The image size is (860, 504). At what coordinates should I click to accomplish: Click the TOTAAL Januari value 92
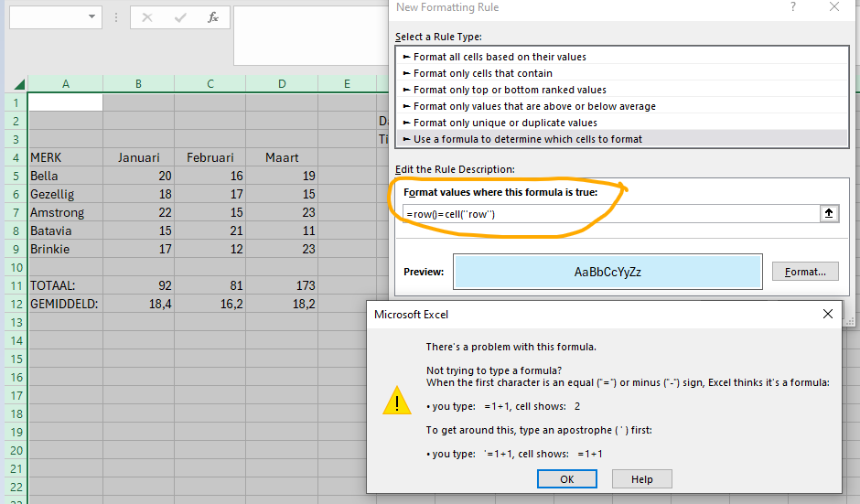(x=138, y=285)
